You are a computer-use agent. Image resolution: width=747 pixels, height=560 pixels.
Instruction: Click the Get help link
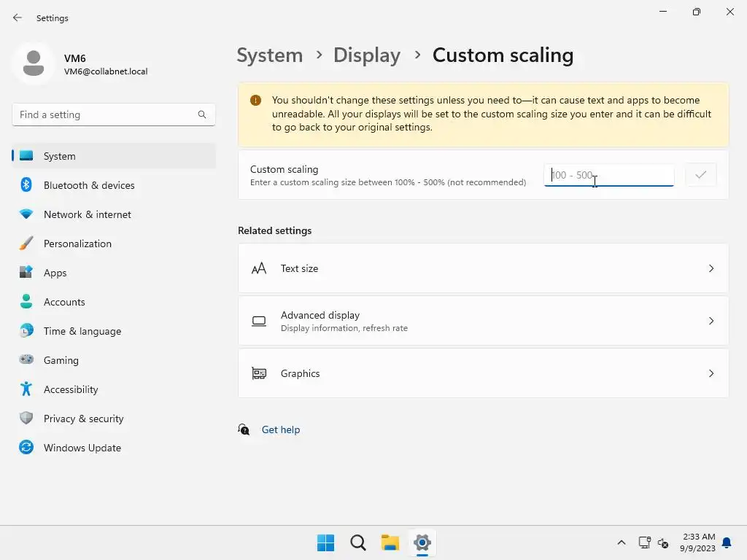pos(281,429)
